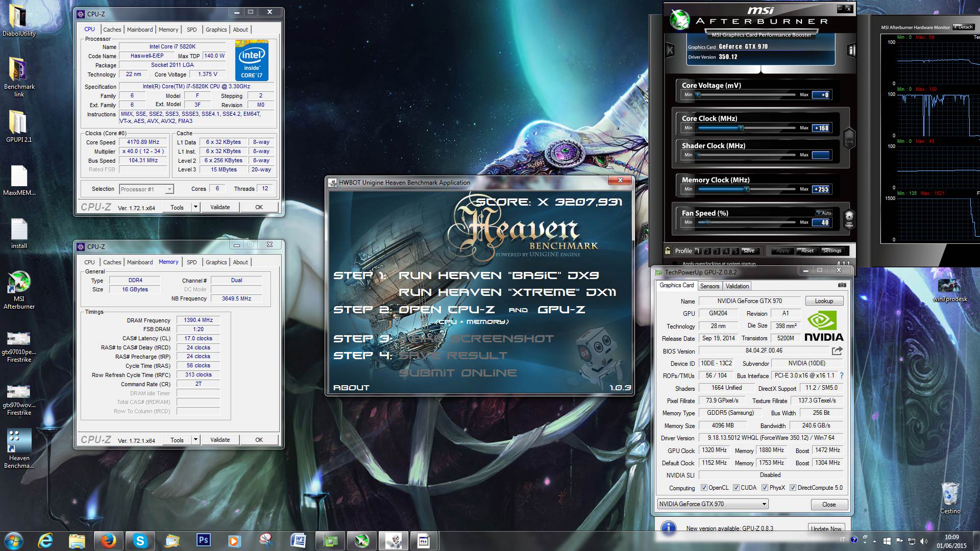Show hidden system tray icons arrow
This screenshot has width=980, height=551.
pyautogui.click(x=875, y=541)
